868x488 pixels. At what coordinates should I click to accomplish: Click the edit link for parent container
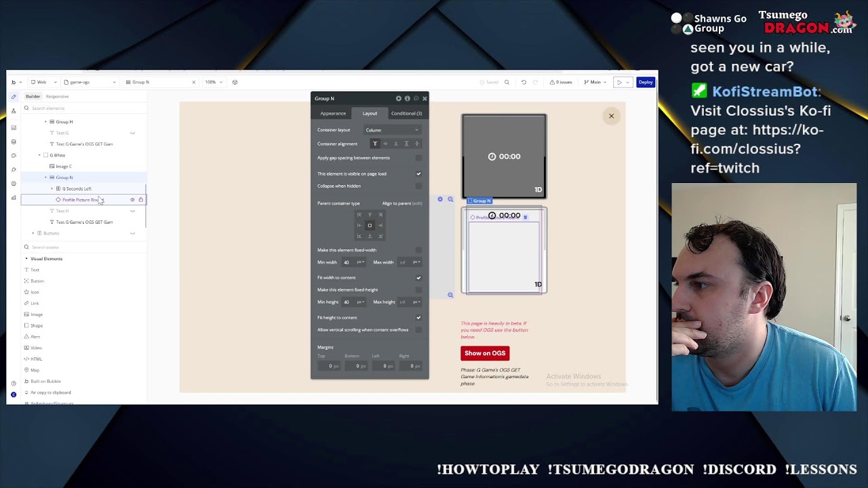[x=417, y=203]
